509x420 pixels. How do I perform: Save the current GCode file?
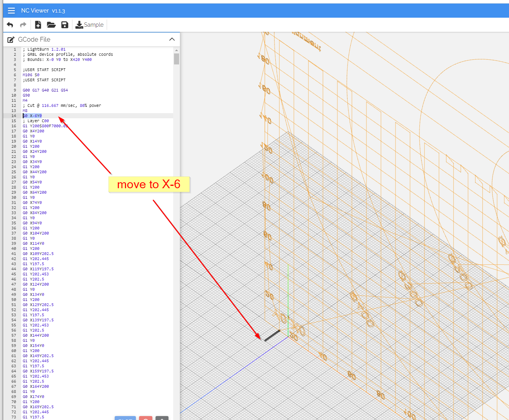tap(64, 24)
